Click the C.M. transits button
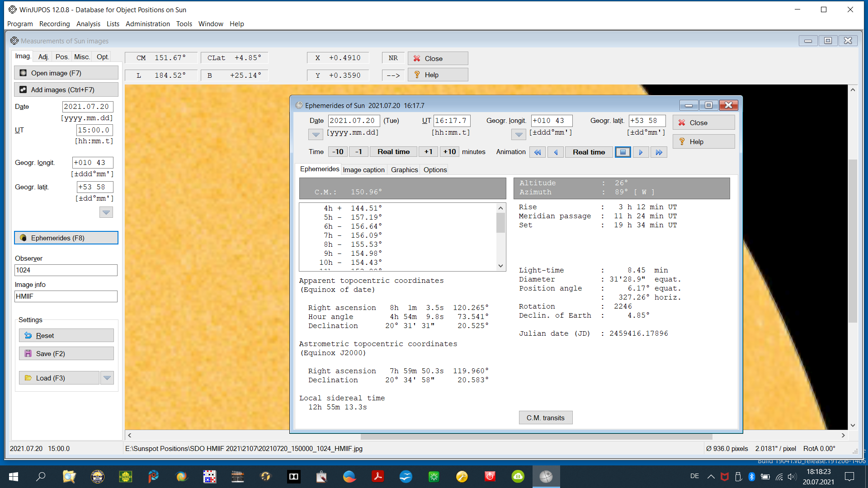The image size is (868, 488). pos(545,417)
